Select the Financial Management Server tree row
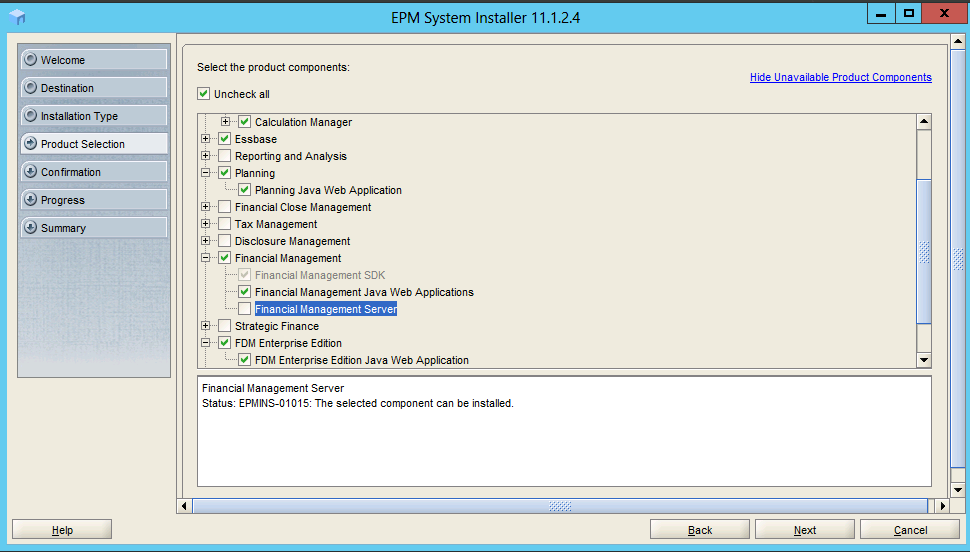The width and height of the screenshot is (970, 552). click(326, 309)
